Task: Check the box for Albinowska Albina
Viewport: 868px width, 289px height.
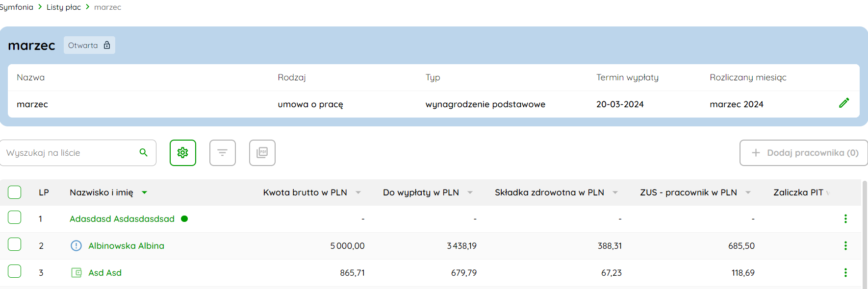Action: click(15, 244)
